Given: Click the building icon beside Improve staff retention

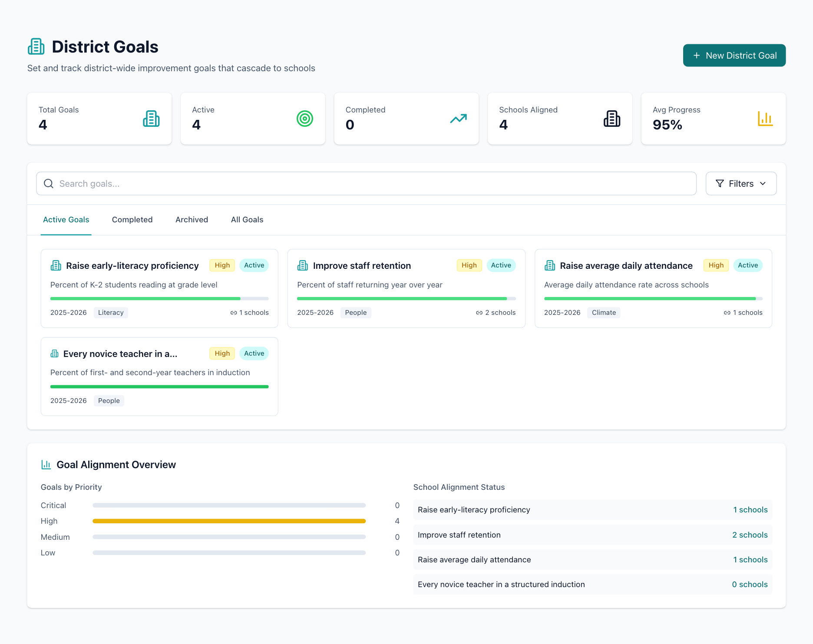Looking at the screenshot, I should (x=303, y=265).
